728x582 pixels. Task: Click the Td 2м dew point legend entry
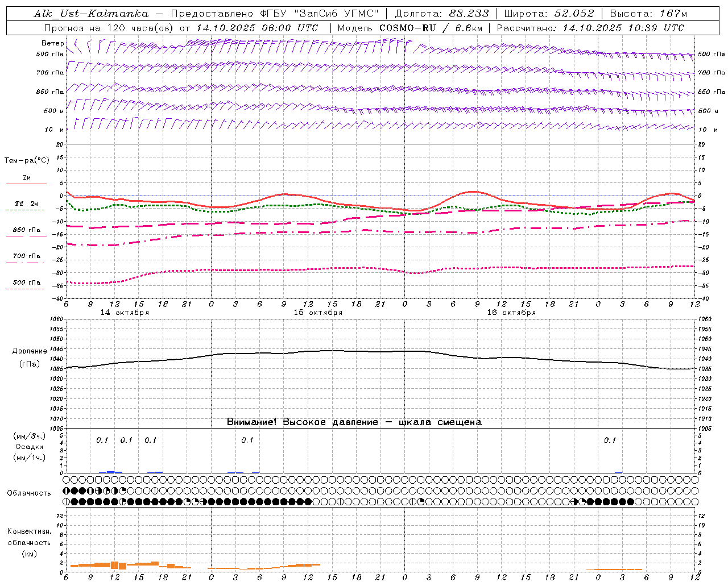[26, 203]
